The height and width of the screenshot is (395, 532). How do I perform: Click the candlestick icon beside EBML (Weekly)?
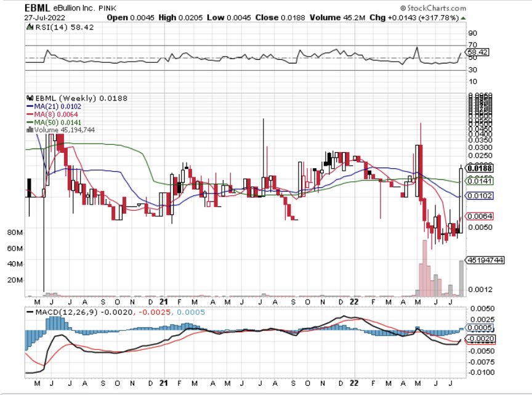30,98
